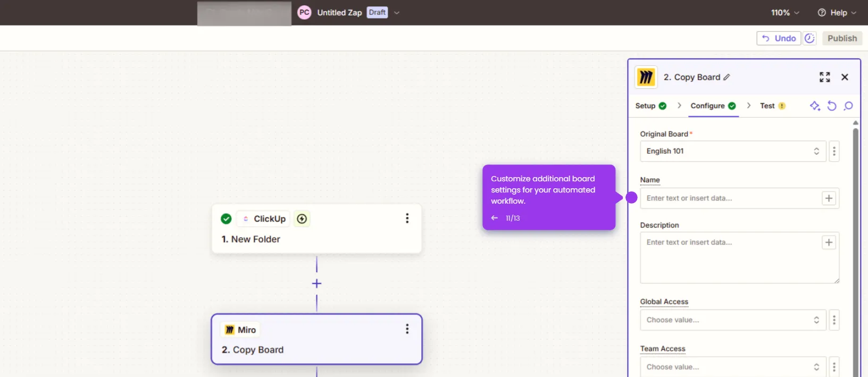Click the Team Access label
The image size is (868, 377).
(x=663, y=349)
